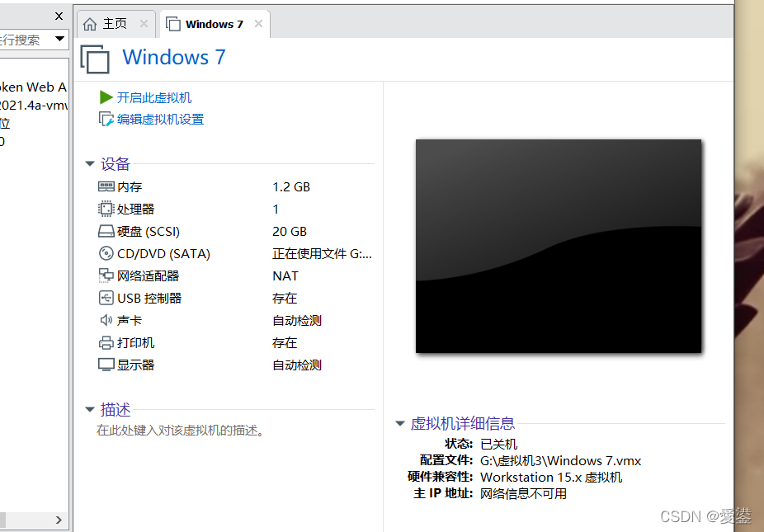Click the processor icon beside 处理器
The width and height of the screenshot is (764, 532).
pyautogui.click(x=106, y=209)
